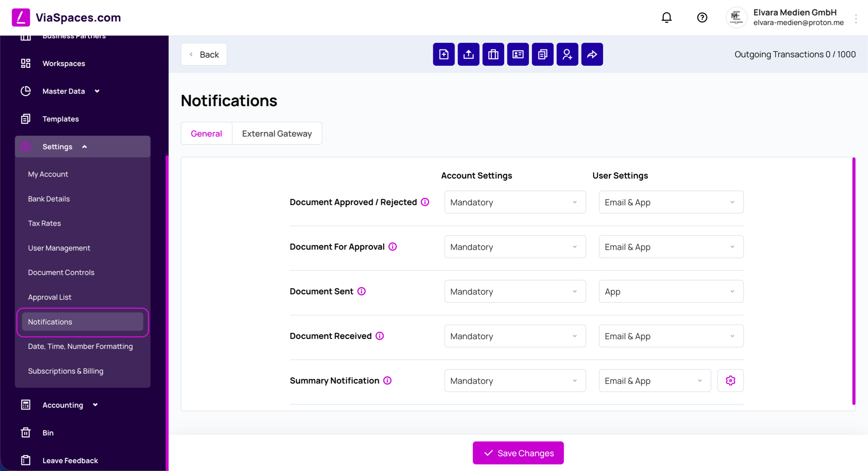868x471 pixels.
Task: Click the upload toolbar icon
Action: [468, 54]
